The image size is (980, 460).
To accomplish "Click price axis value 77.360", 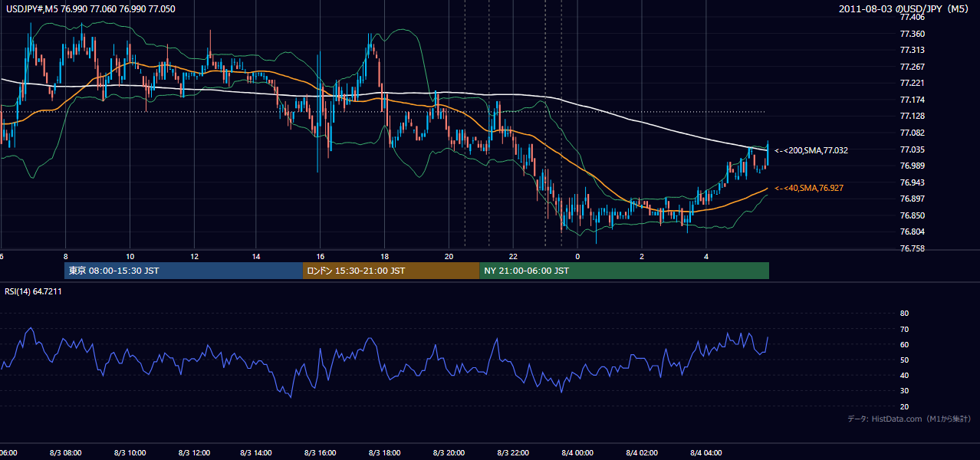I will coord(912,34).
